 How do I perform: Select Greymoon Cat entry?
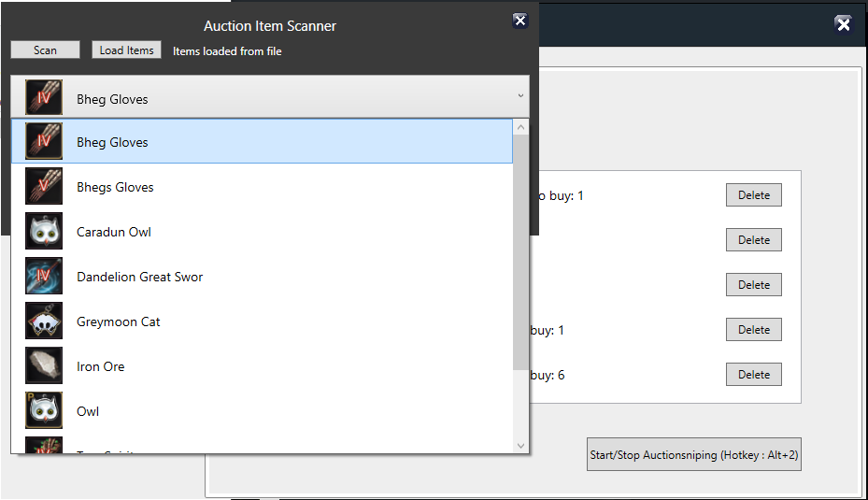pyautogui.click(x=262, y=321)
